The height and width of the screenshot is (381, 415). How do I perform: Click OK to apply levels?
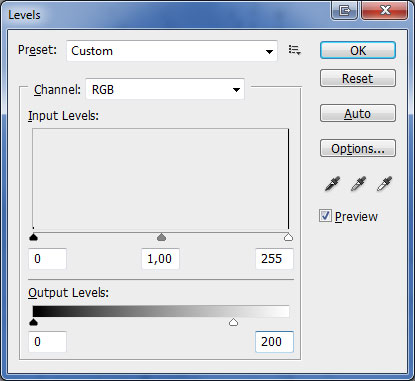358,50
